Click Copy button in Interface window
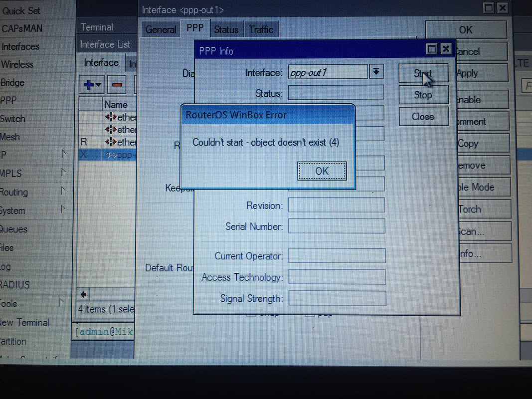This screenshot has width=532, height=399. coord(483,143)
